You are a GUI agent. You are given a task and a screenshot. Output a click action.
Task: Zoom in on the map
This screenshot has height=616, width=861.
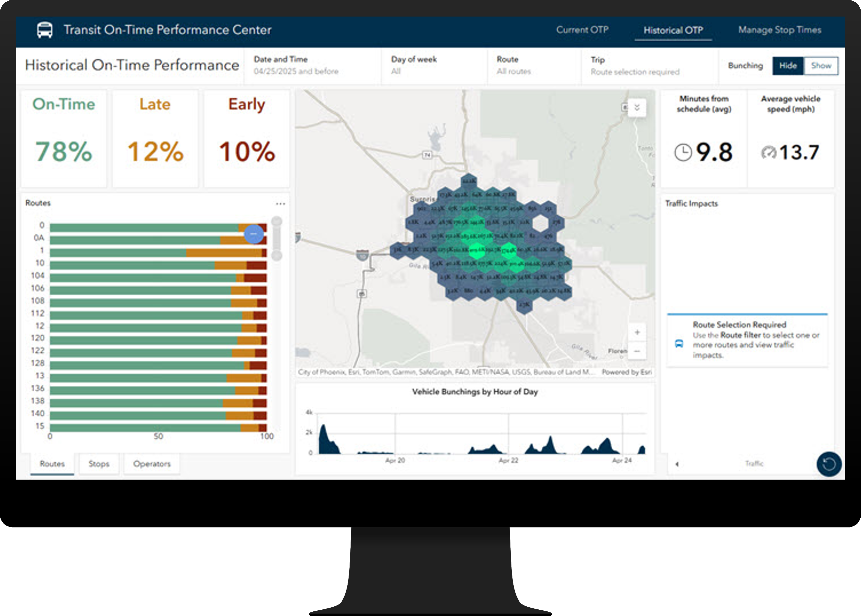click(x=637, y=332)
